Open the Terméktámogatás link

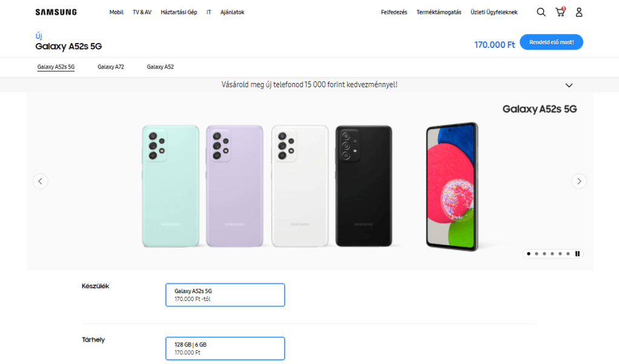pos(439,12)
